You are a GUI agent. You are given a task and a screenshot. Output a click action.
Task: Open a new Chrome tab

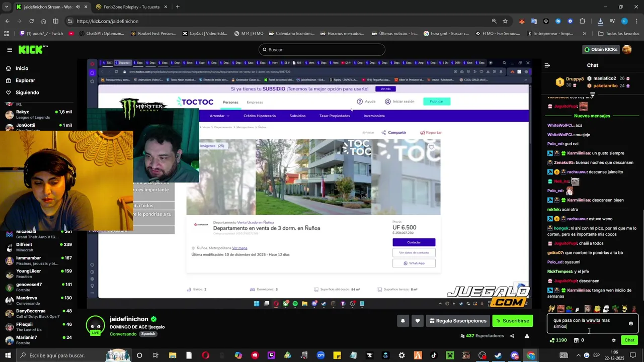[x=178, y=7]
